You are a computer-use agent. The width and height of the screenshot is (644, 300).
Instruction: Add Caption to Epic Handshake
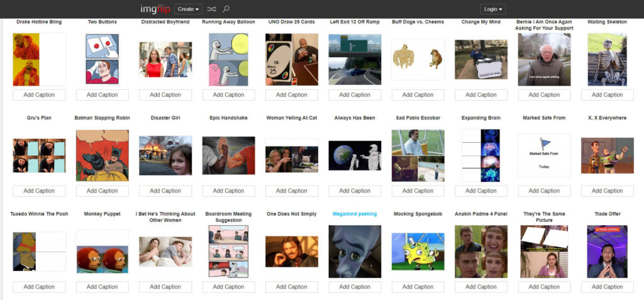click(228, 191)
